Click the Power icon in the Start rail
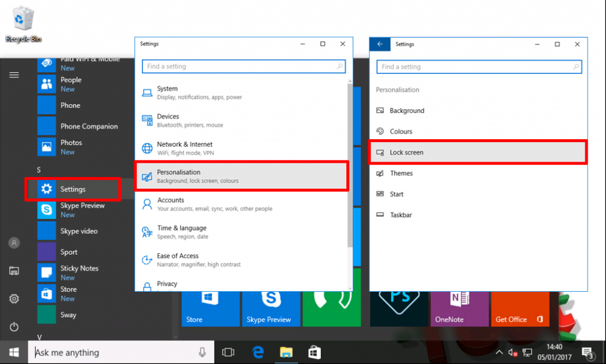The height and width of the screenshot is (364, 606). point(13,327)
